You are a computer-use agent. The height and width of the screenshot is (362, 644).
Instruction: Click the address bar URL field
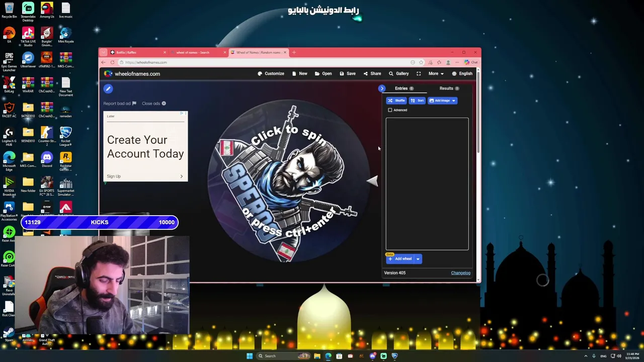click(264, 62)
